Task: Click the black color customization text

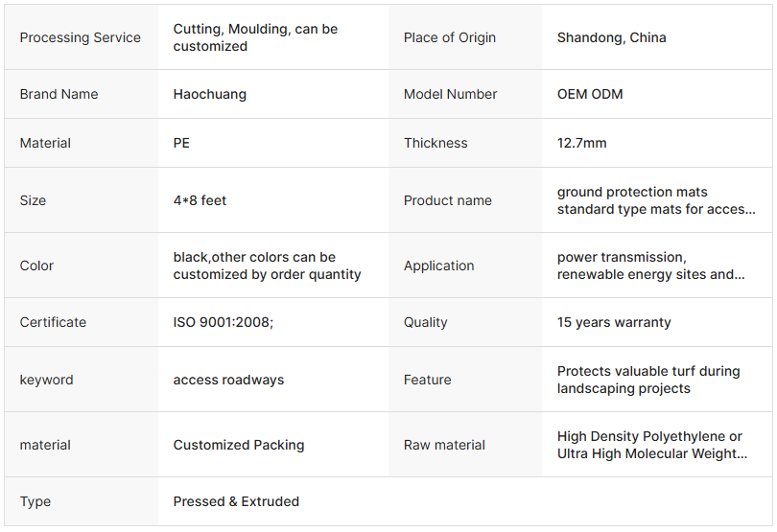Action: tap(267, 266)
